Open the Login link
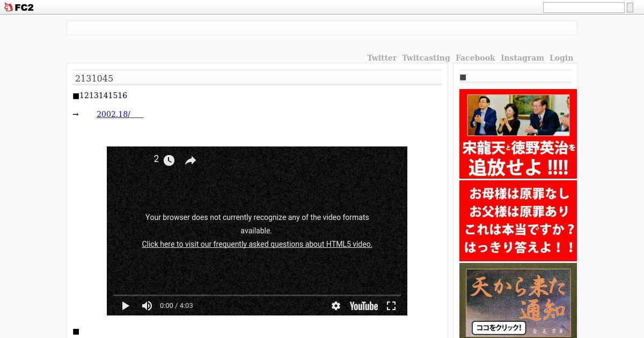This screenshot has height=338, width=644. (561, 58)
